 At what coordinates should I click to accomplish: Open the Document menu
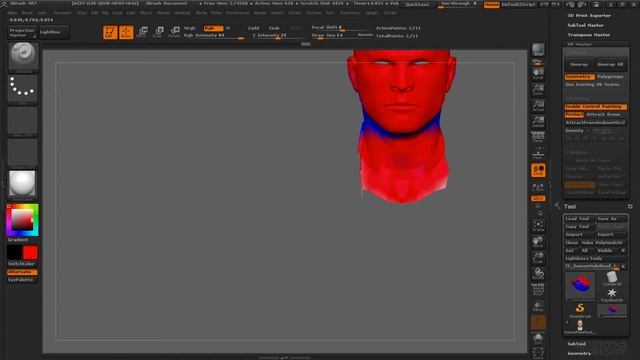62,13
